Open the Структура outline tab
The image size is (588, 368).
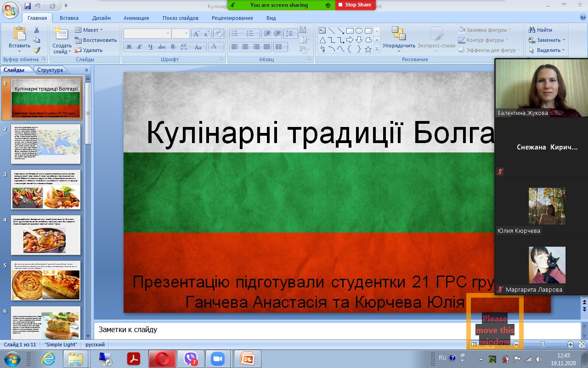tap(50, 70)
